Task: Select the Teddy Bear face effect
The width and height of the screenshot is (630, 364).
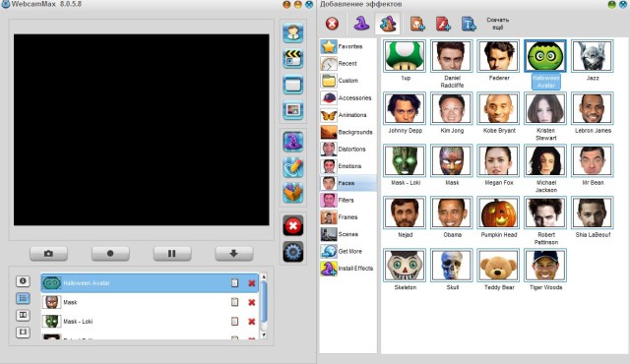Action: click(x=499, y=266)
